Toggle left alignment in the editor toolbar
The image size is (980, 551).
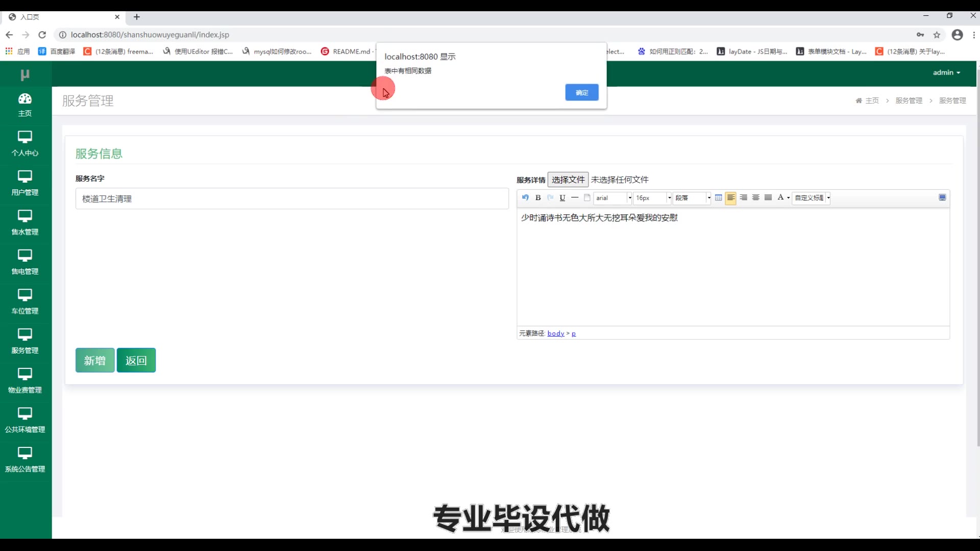730,197
